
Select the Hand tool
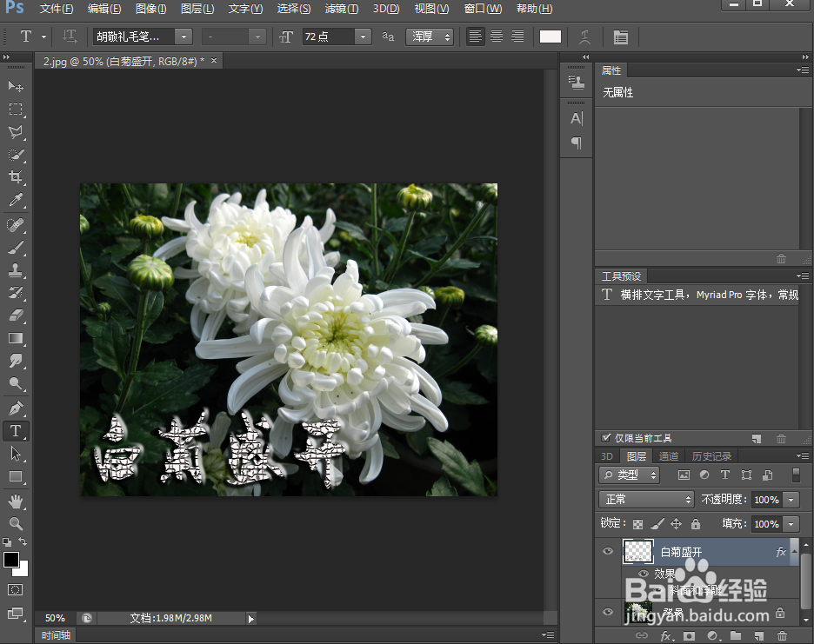click(x=16, y=501)
